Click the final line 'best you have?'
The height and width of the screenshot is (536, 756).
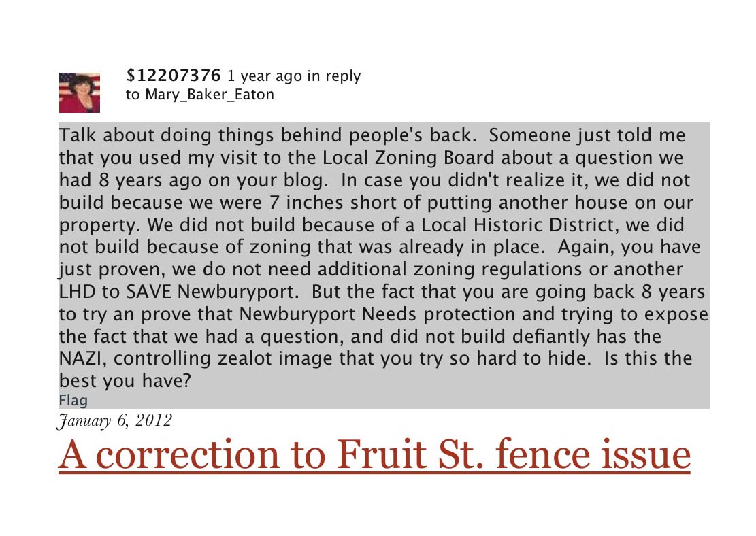(125, 381)
